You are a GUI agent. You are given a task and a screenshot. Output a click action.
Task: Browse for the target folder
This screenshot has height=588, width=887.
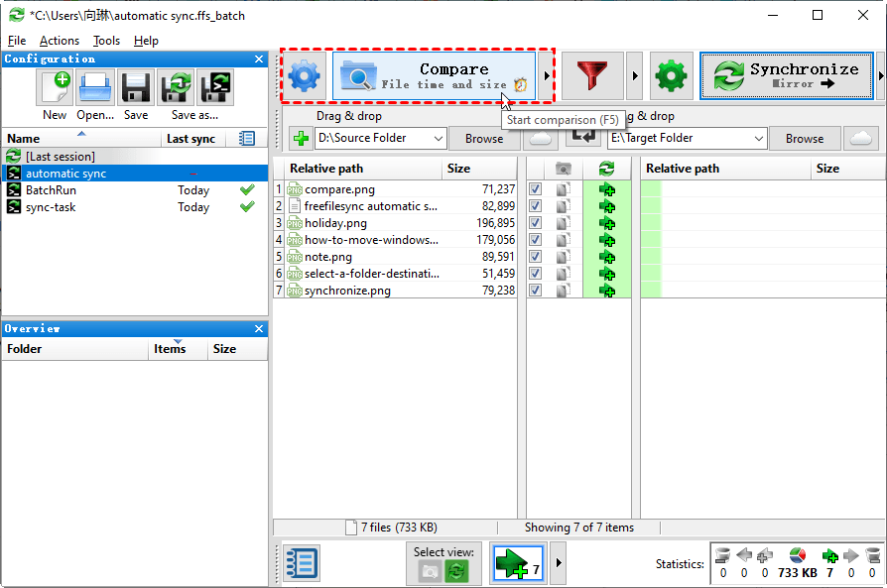tap(805, 139)
